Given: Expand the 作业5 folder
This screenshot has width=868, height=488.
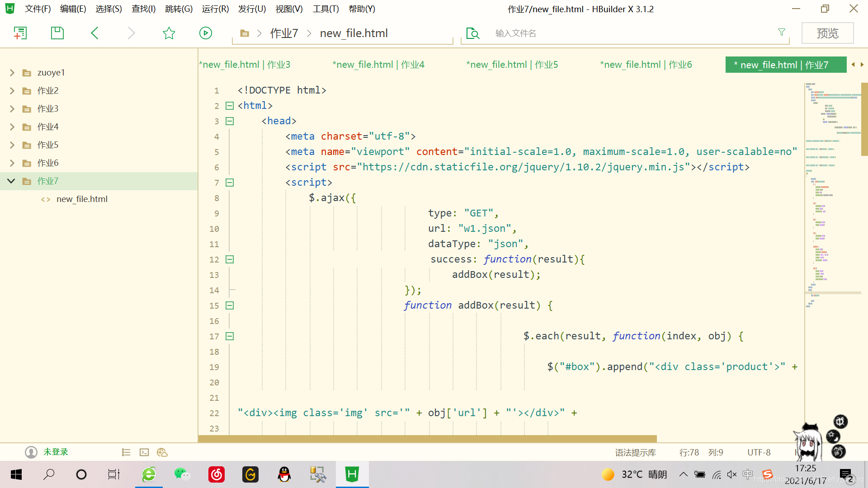Looking at the screenshot, I should coord(12,145).
